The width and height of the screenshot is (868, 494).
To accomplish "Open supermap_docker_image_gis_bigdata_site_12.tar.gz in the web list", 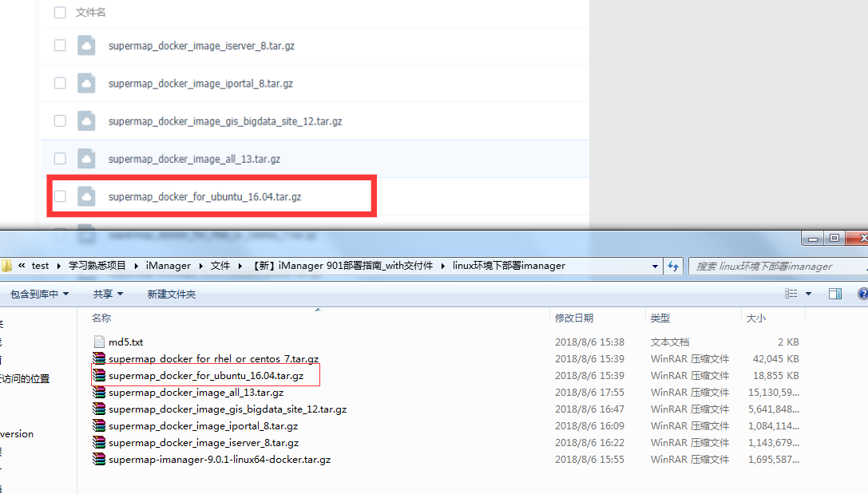I will [x=225, y=121].
